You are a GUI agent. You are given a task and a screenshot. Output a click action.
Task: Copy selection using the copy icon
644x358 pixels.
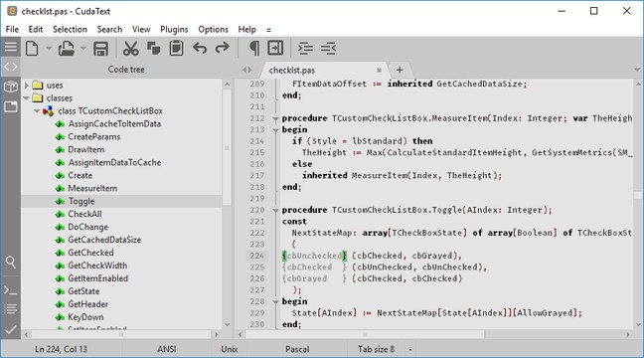154,49
